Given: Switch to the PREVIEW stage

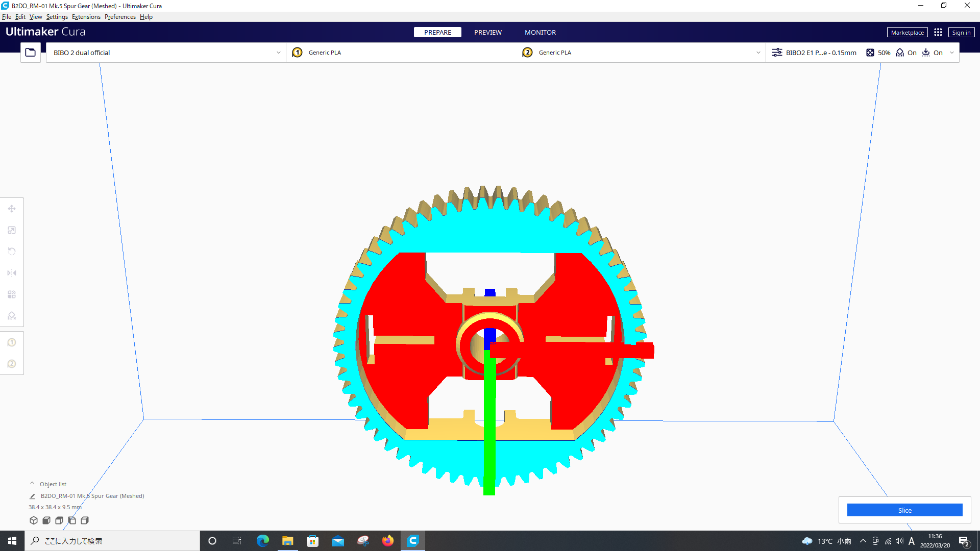Looking at the screenshot, I should [x=488, y=32].
